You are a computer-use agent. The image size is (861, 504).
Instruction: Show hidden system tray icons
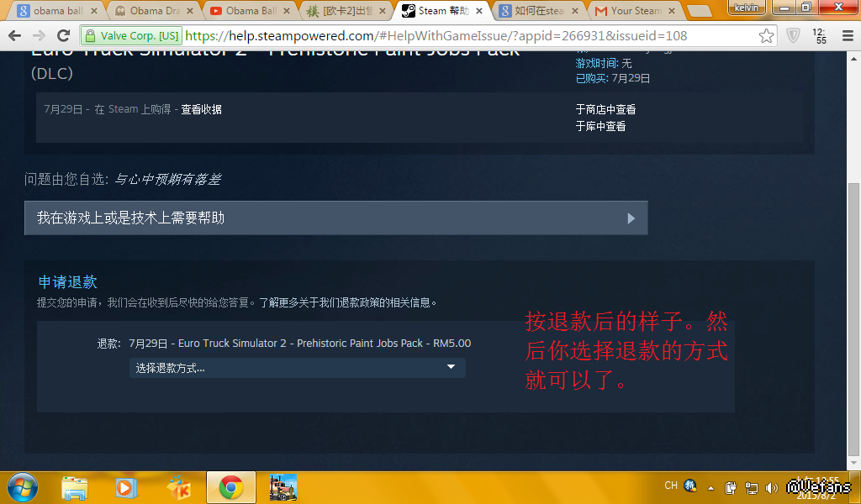pyautogui.click(x=711, y=487)
